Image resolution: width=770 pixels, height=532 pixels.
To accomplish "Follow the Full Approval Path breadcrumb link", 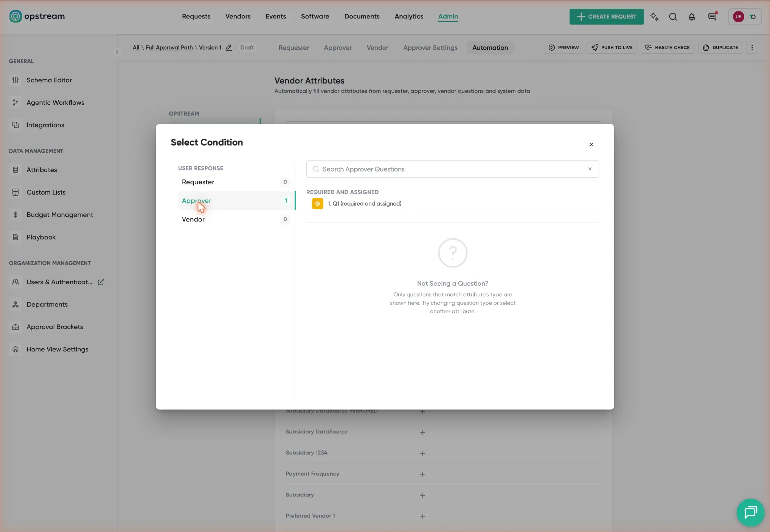I will click(169, 48).
